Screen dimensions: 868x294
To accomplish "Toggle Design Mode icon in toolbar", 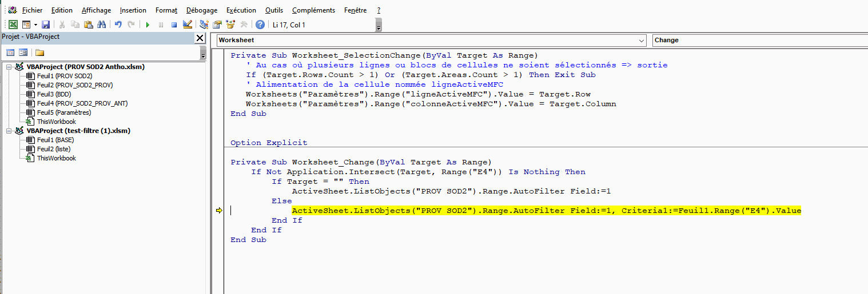I will (187, 25).
